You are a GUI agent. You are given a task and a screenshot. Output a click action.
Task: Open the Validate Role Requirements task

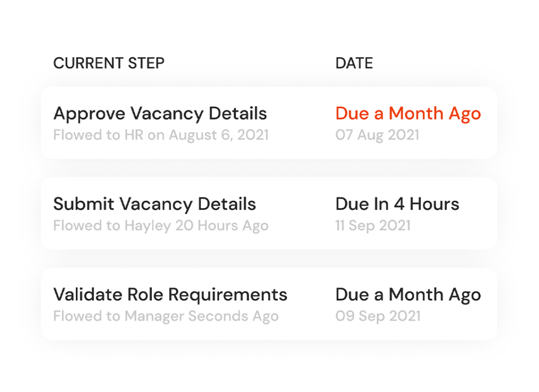pos(170,295)
